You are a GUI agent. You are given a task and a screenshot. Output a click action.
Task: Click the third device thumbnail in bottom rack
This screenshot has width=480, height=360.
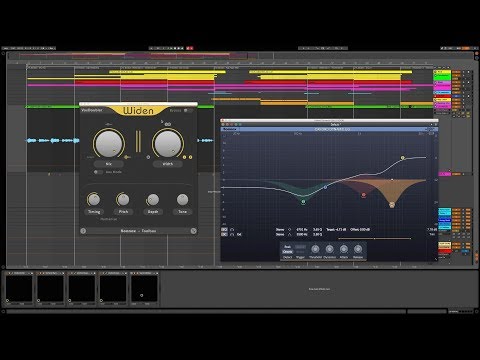pos(82,289)
